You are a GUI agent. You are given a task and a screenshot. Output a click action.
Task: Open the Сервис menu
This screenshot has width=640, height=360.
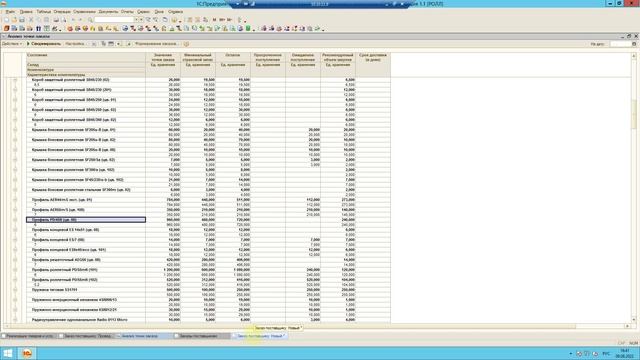[143, 12]
